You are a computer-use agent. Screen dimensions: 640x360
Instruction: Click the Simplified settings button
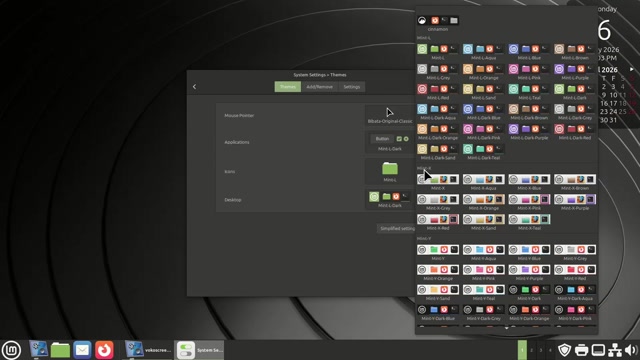[x=397, y=229]
